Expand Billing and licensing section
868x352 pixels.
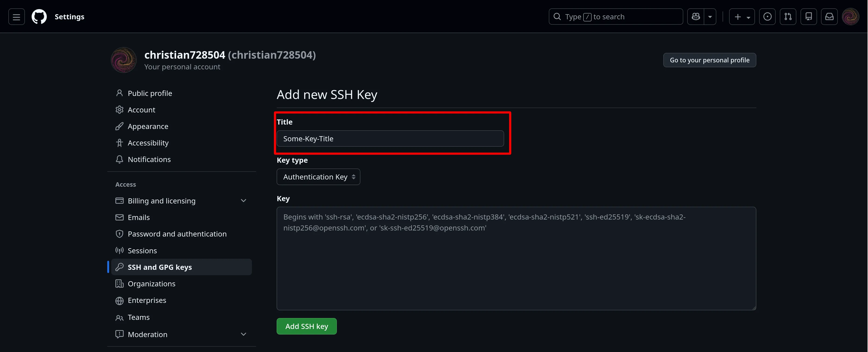tap(243, 201)
